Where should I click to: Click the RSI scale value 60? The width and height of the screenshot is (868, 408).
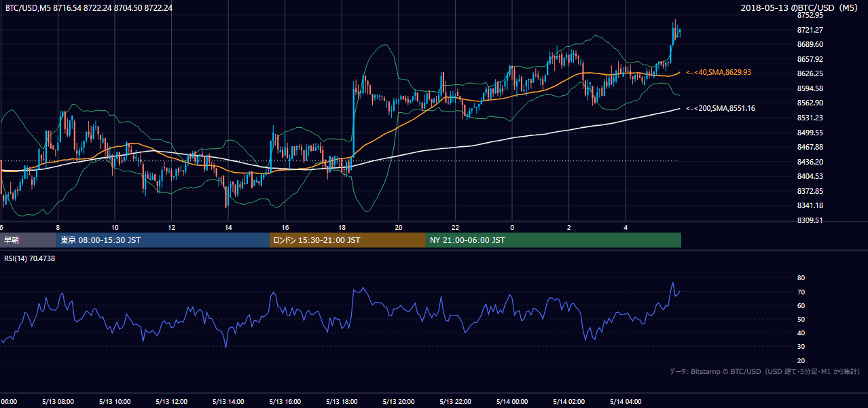(801, 305)
